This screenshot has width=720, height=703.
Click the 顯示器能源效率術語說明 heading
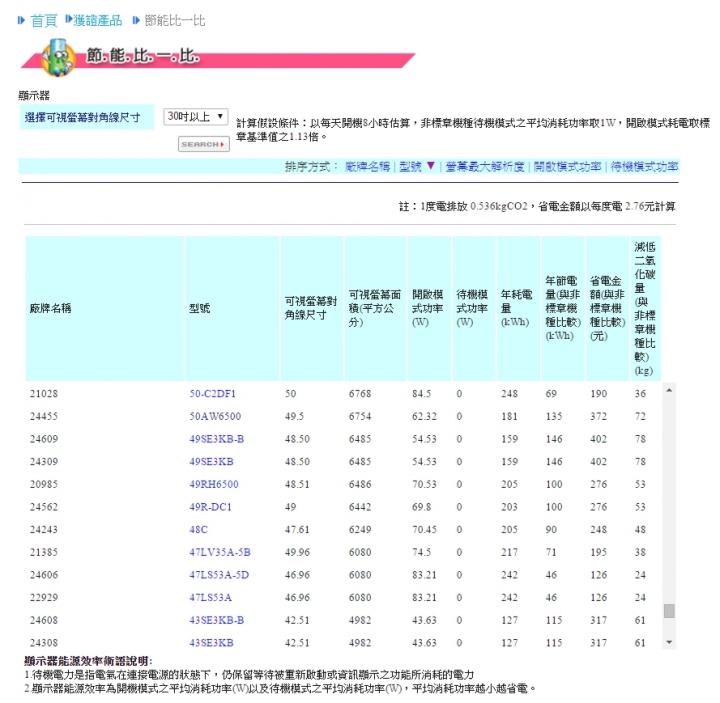click(x=88, y=661)
